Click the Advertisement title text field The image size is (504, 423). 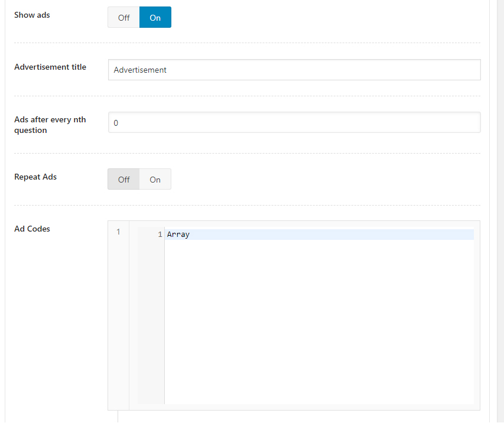coord(294,70)
